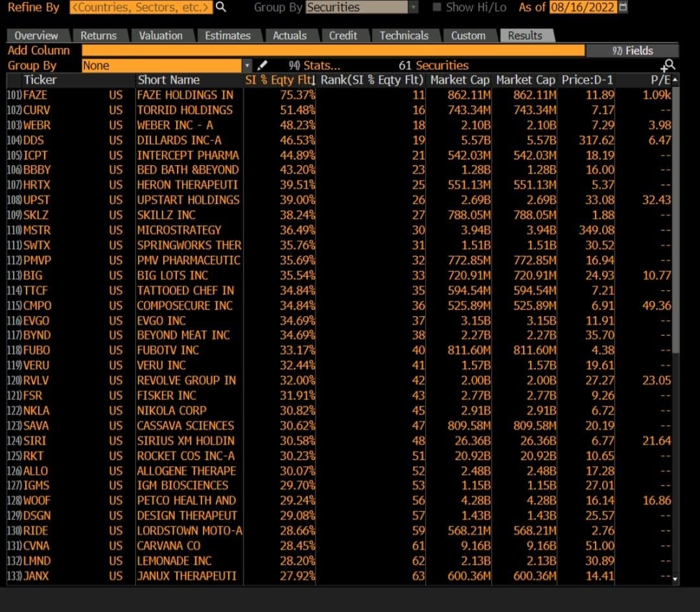Click BIG LOTS INC short name
This screenshot has width=700, height=612.
point(172,276)
